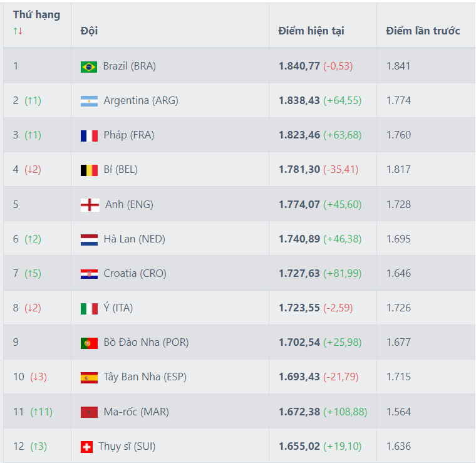Click the Croatia flag icon
Viewport: 476px width, 463px height.
point(89,274)
